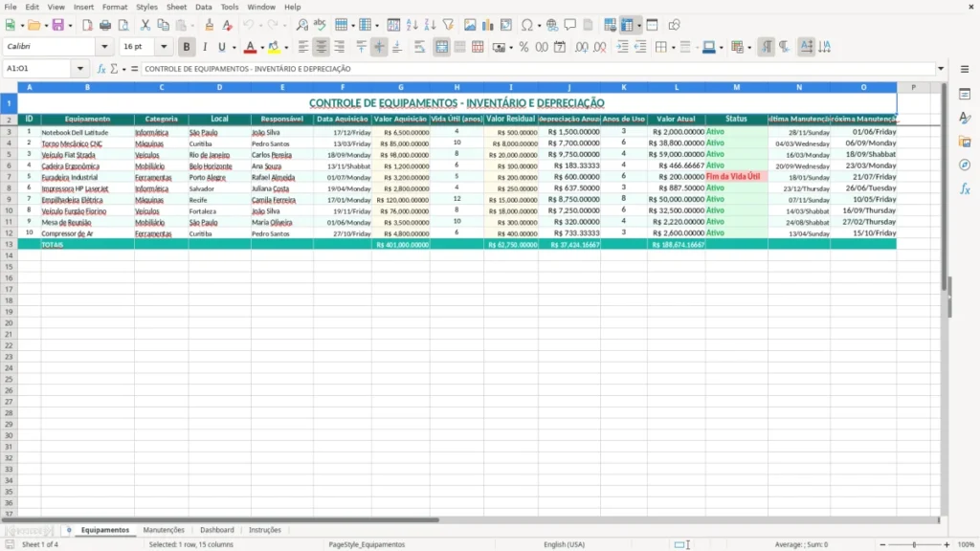Activate the Clone Formatting paintbrush
This screenshot has height=551, width=980.
tap(210, 25)
